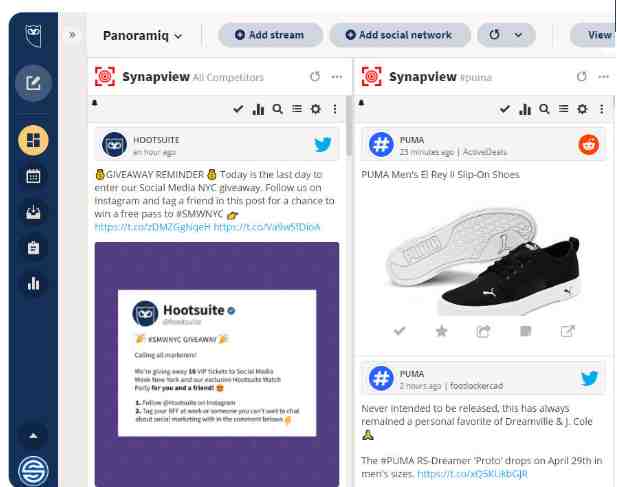Image resolution: width=617 pixels, height=487 pixels.
Task: Click the Add social network button
Action: (x=400, y=35)
